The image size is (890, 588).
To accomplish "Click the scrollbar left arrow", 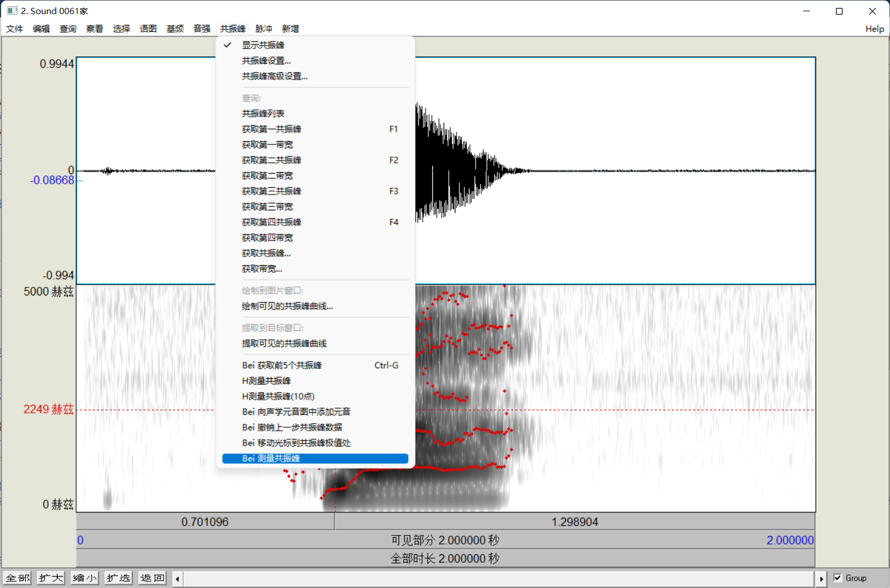I will [178, 578].
